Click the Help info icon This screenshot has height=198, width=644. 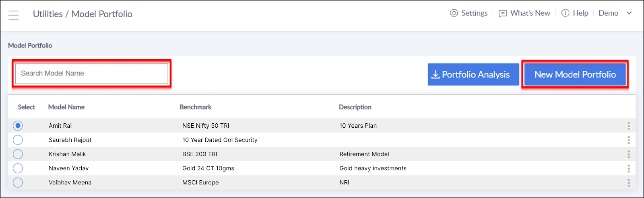pos(566,13)
